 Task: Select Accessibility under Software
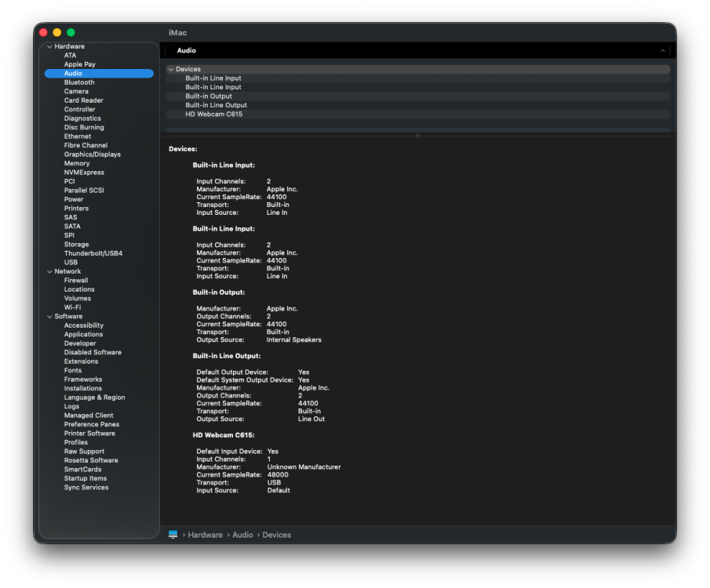84,325
